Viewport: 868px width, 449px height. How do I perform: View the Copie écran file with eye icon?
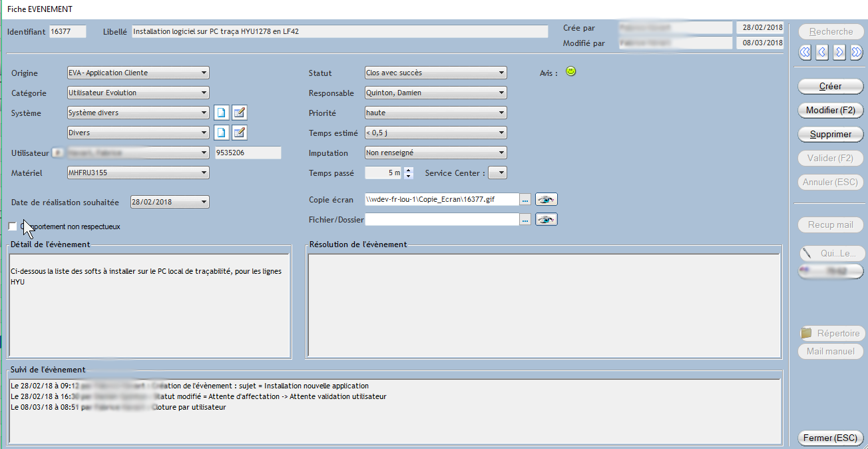click(x=546, y=199)
